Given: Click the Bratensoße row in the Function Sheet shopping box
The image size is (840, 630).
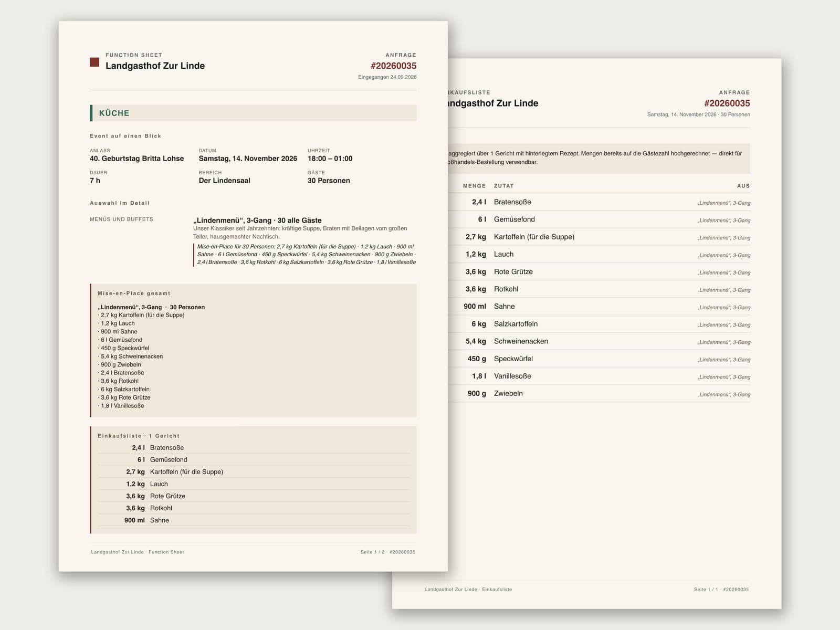Looking at the screenshot, I should tap(254, 448).
